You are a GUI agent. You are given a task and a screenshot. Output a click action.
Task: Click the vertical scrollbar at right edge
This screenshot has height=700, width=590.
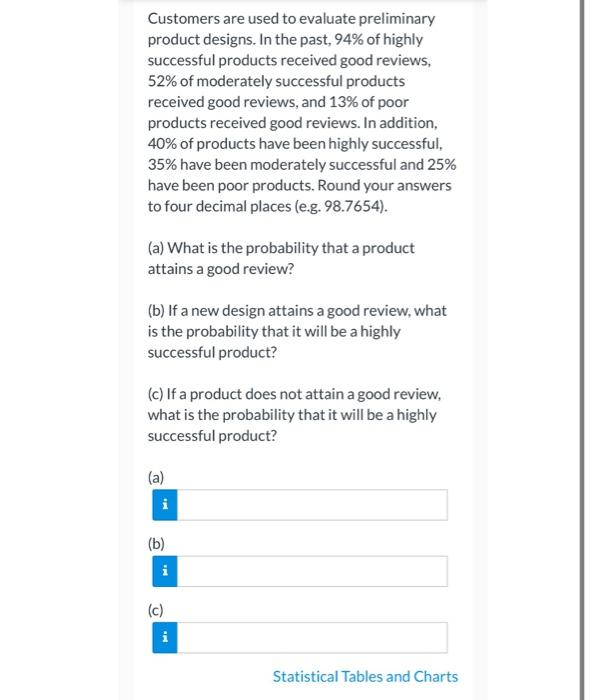(x=582, y=350)
